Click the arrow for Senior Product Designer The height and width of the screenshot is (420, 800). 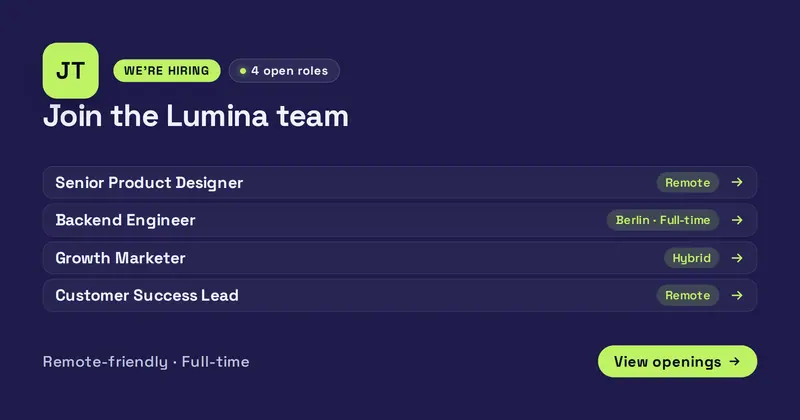(x=737, y=182)
